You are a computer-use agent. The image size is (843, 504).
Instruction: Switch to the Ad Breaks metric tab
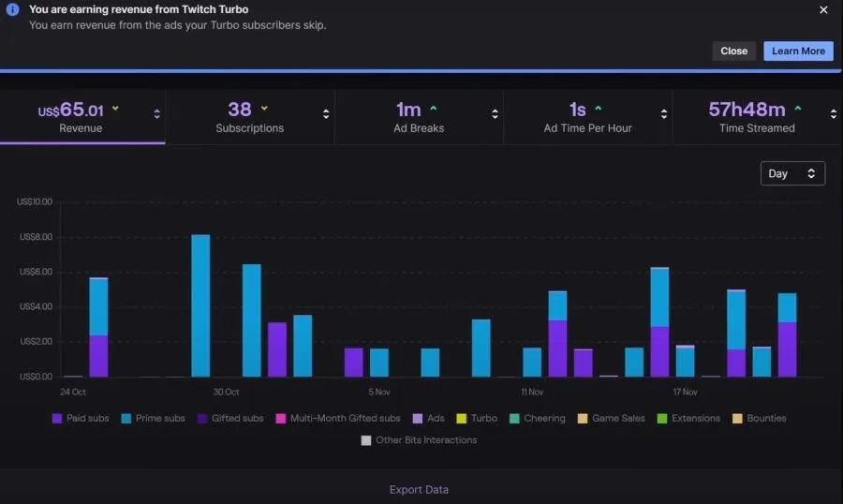[419, 117]
